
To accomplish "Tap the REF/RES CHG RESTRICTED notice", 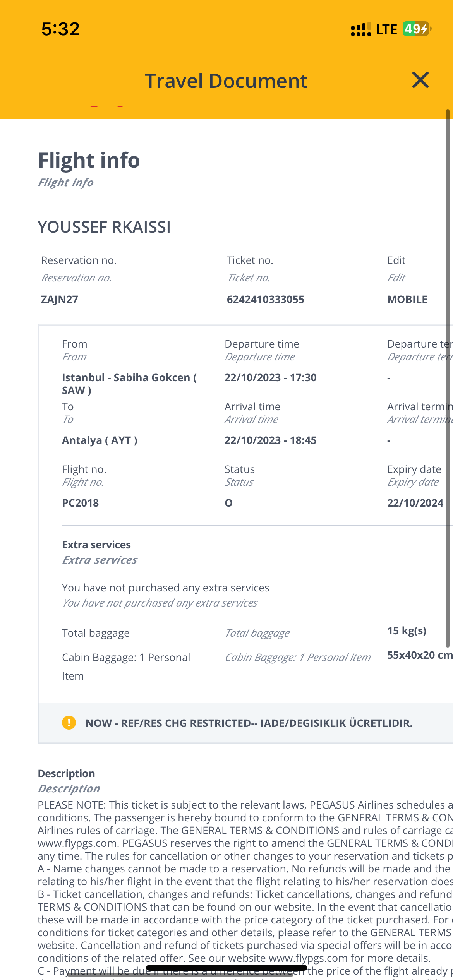I will pyautogui.click(x=249, y=723).
